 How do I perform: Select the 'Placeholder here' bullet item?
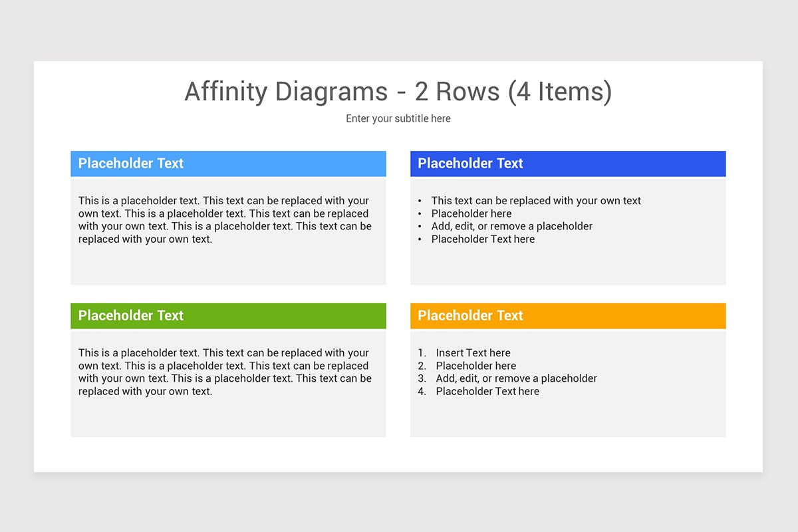tap(471, 213)
